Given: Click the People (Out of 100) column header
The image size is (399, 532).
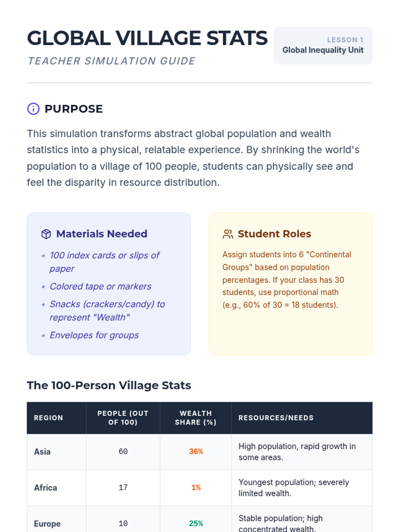Looking at the screenshot, I should [x=123, y=418].
